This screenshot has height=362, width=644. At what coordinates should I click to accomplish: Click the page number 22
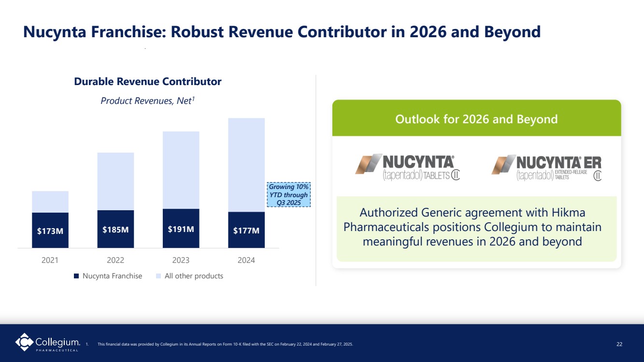click(x=619, y=344)
